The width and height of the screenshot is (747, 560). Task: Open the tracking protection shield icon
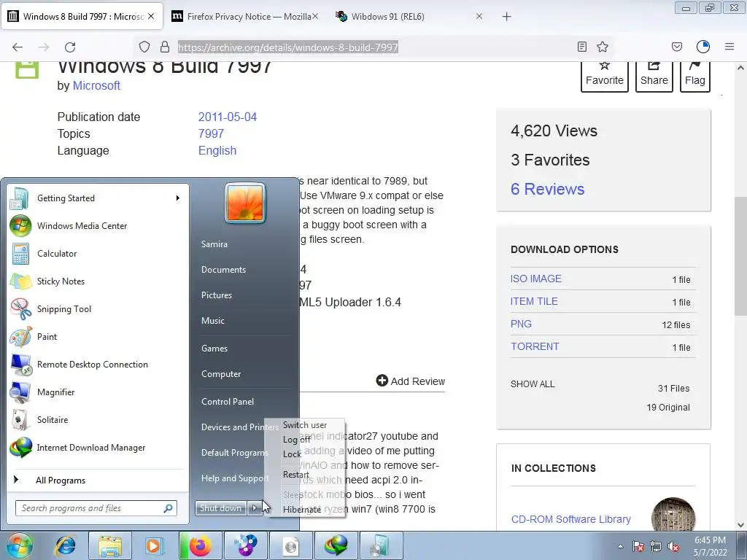click(x=144, y=47)
